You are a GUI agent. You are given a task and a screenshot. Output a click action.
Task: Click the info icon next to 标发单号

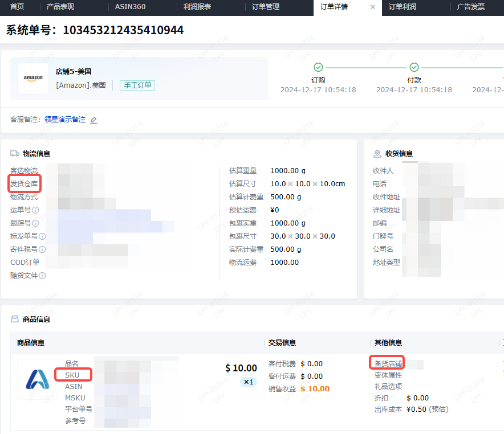pyautogui.click(x=42, y=236)
